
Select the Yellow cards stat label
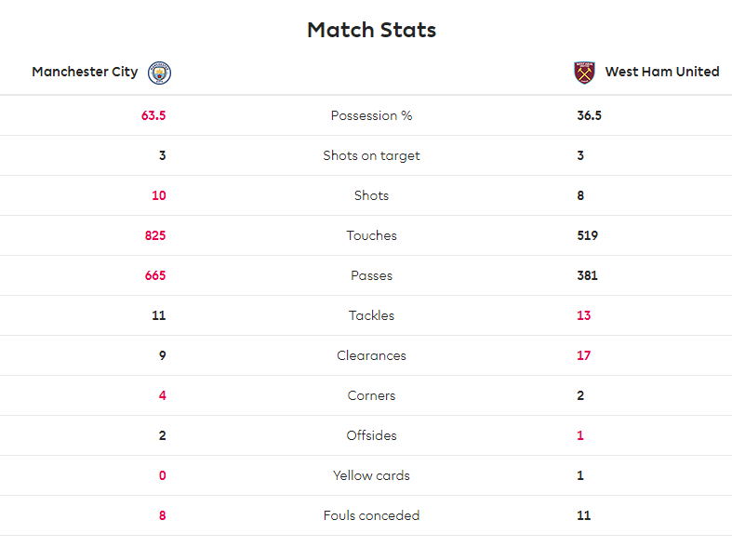coord(372,475)
